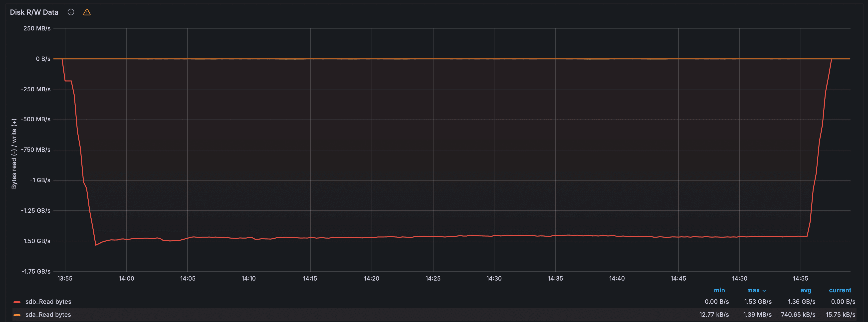This screenshot has width=868, height=322.
Task: Click the orange warning triangle icon
Action: pos(87,12)
